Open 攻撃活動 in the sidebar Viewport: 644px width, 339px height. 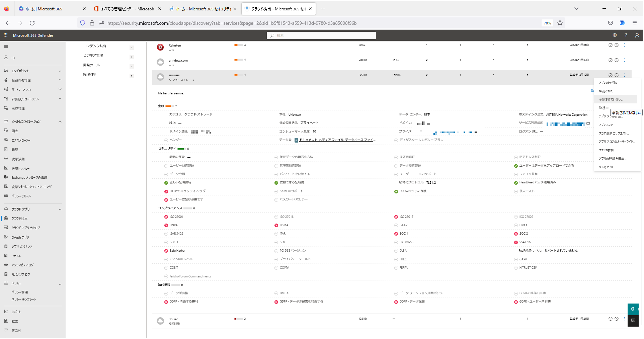18,159
